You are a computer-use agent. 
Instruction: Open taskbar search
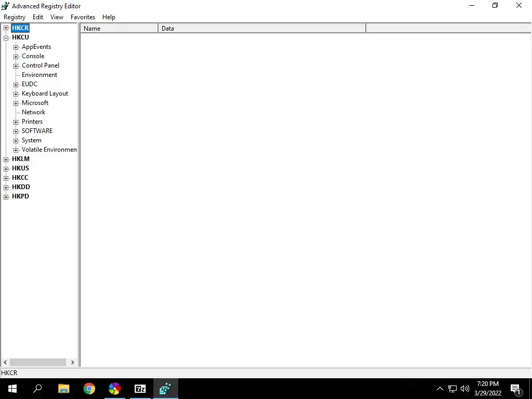[37, 389]
